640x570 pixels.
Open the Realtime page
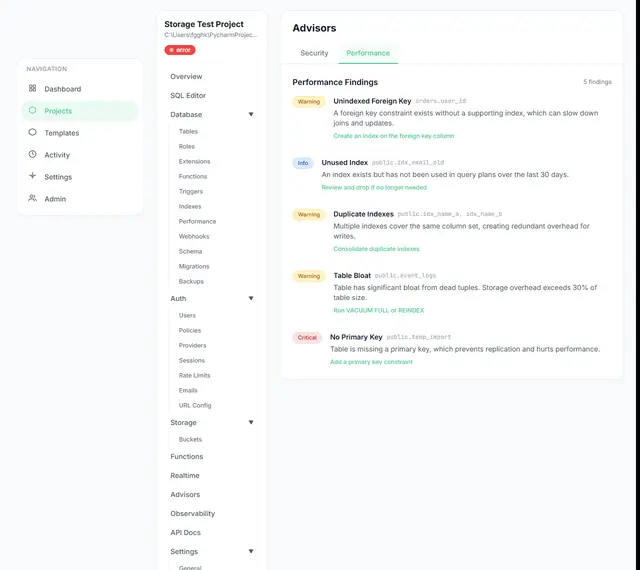pos(185,476)
